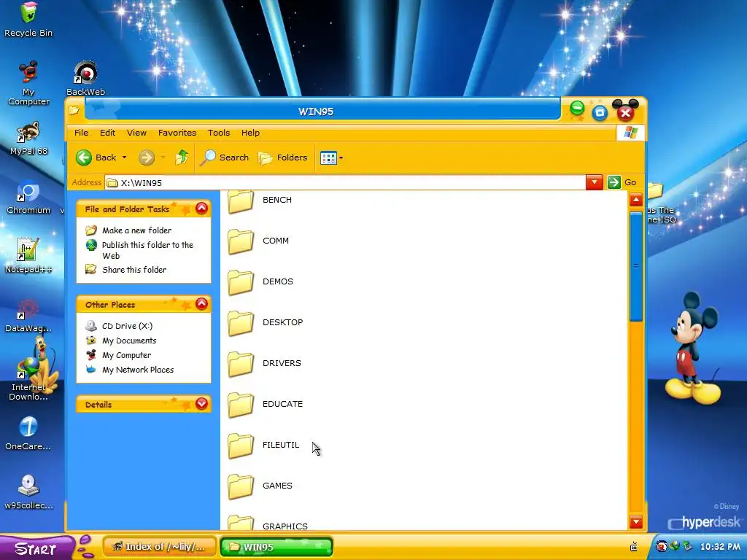Open the Recycle Bin desktop icon

[28, 19]
